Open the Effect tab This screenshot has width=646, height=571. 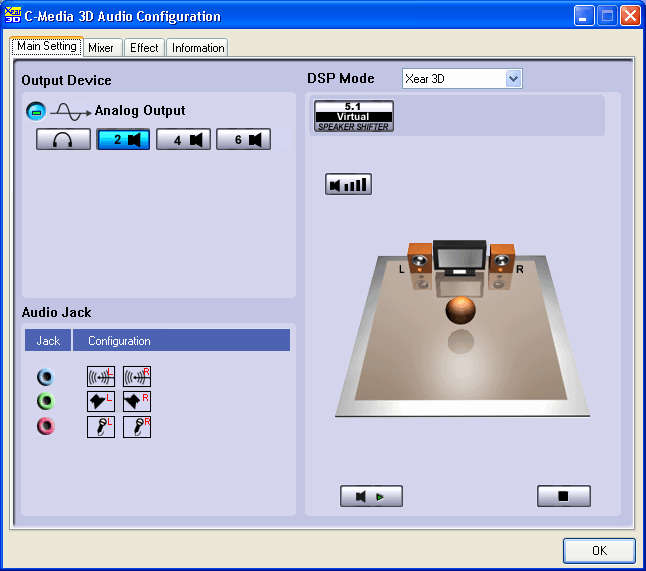[144, 48]
